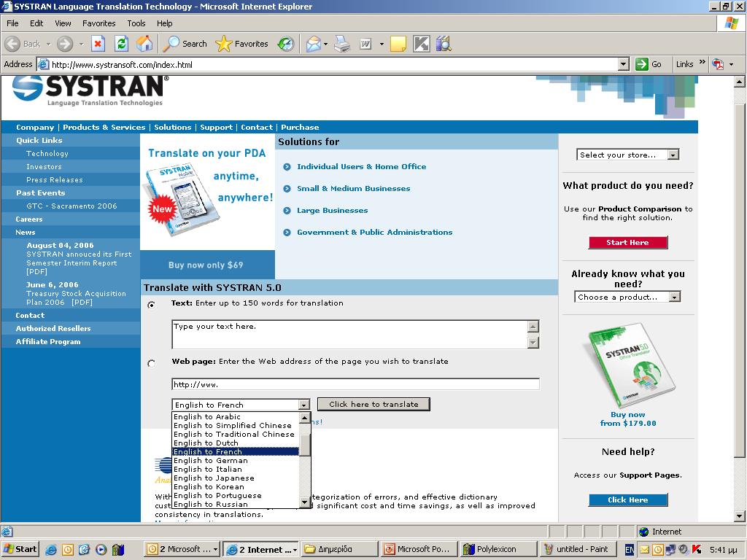Open the Edit menu
747x560 pixels.
(36, 23)
